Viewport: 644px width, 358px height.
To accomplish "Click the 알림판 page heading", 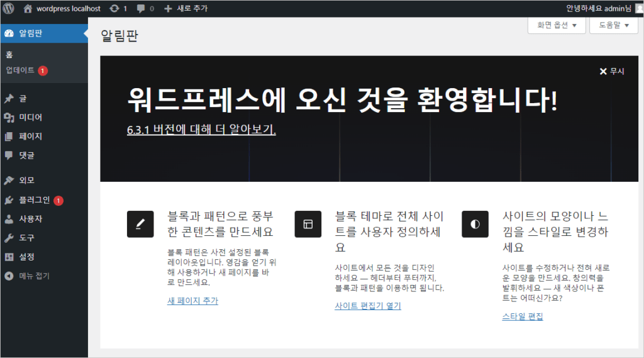I will pyautogui.click(x=119, y=36).
